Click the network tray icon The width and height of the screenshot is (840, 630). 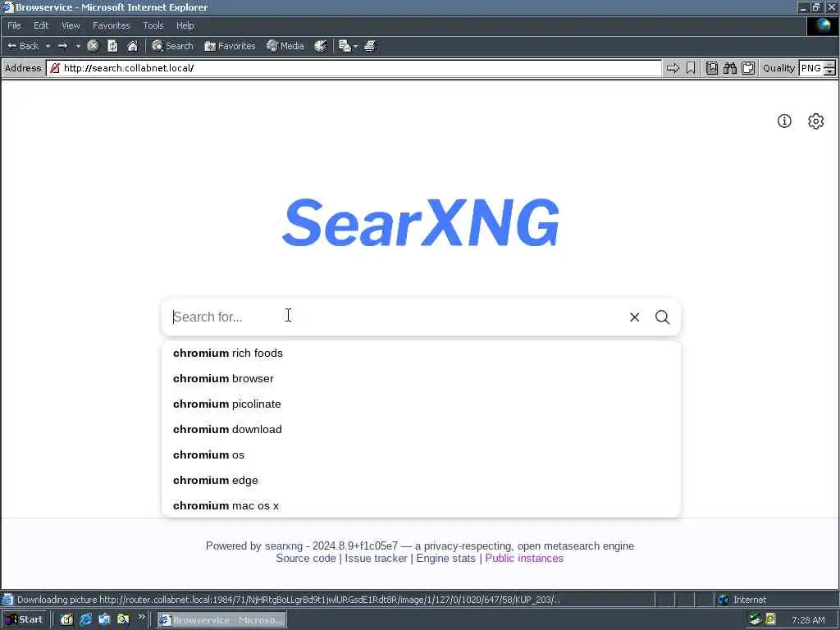click(756, 619)
